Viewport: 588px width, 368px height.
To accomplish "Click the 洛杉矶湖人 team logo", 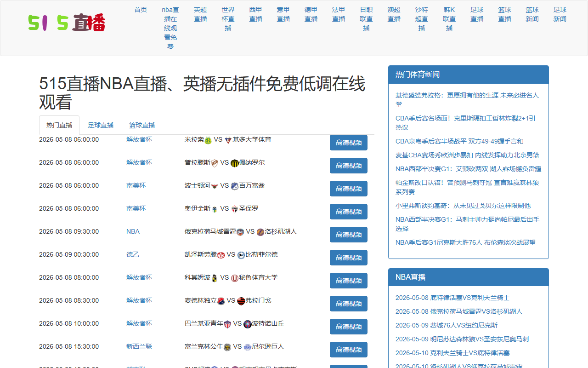I will point(260,232).
